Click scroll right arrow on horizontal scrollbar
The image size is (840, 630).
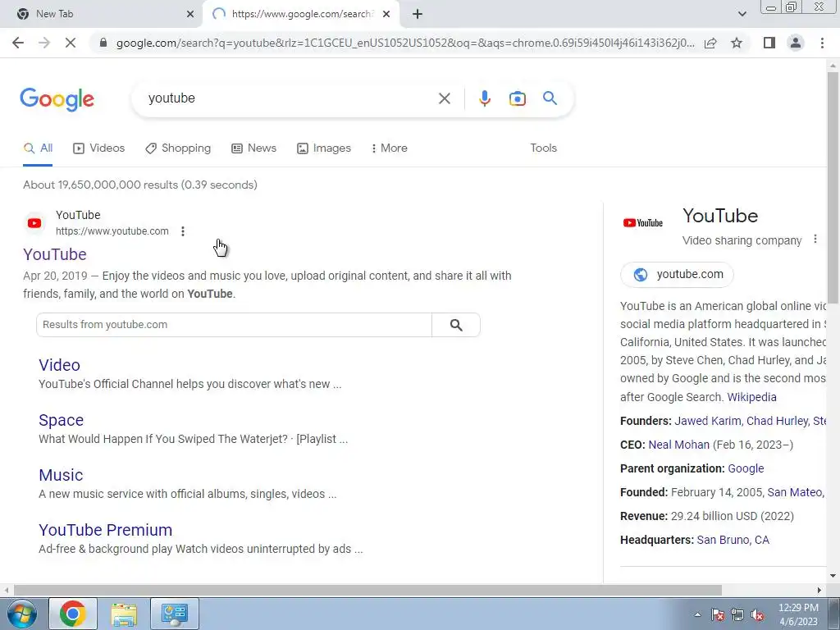tap(819, 591)
